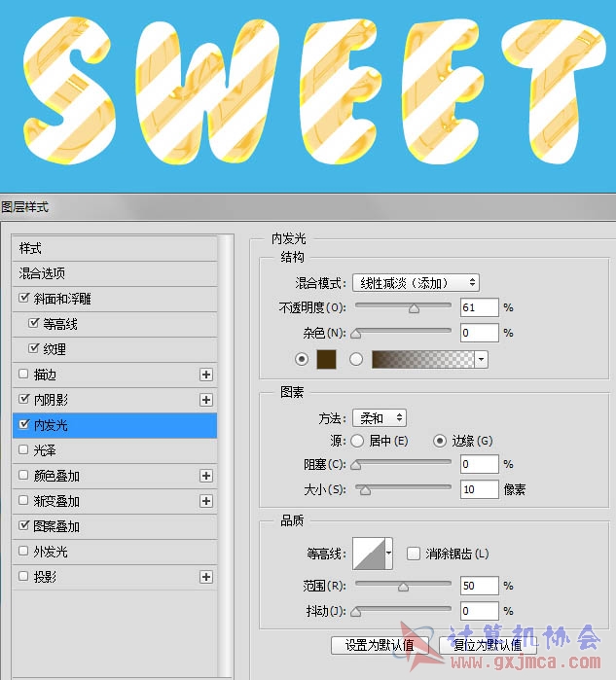Toggle the 图案叠加 checkbox
616x680 pixels.
tap(24, 525)
